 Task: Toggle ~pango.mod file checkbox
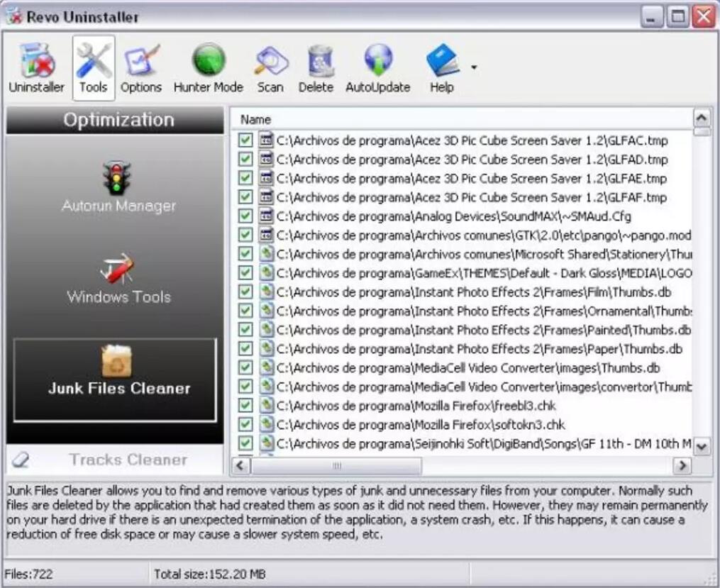pos(245,235)
